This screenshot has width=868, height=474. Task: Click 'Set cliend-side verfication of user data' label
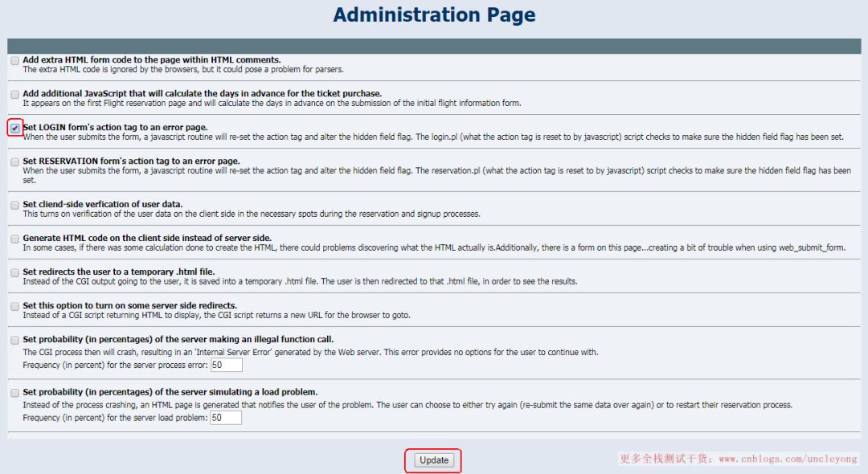(102, 204)
